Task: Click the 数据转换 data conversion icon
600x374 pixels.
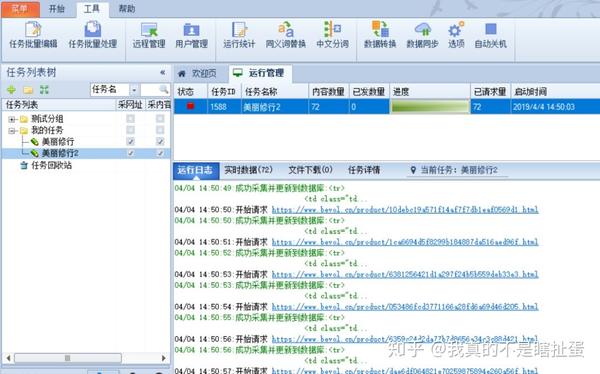Action: point(380,35)
